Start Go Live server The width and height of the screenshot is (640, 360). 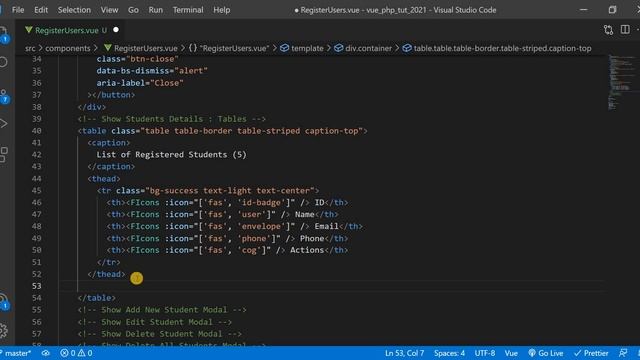coord(546,353)
